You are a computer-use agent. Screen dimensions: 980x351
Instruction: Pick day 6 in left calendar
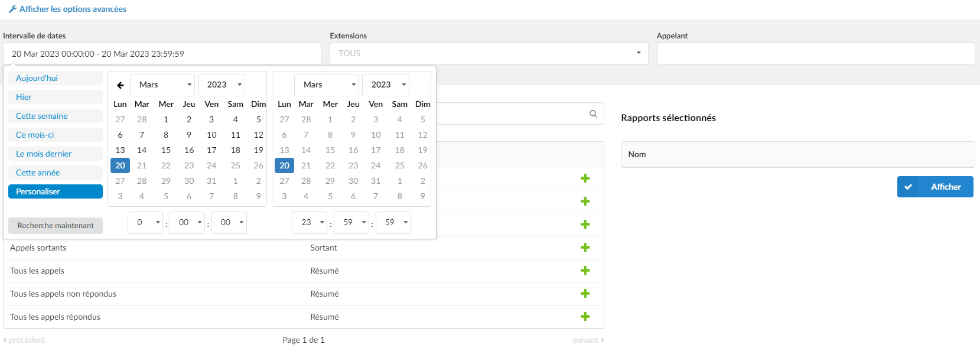pyautogui.click(x=120, y=135)
